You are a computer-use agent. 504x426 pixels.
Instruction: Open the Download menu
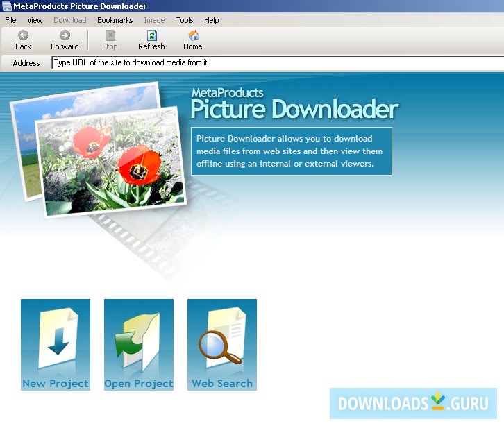pyautogui.click(x=69, y=20)
